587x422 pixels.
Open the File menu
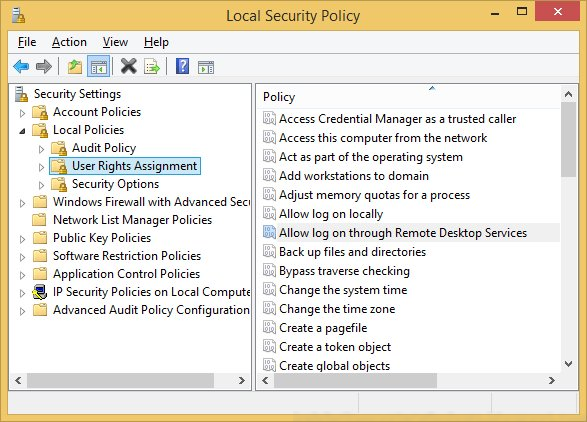pyautogui.click(x=27, y=42)
